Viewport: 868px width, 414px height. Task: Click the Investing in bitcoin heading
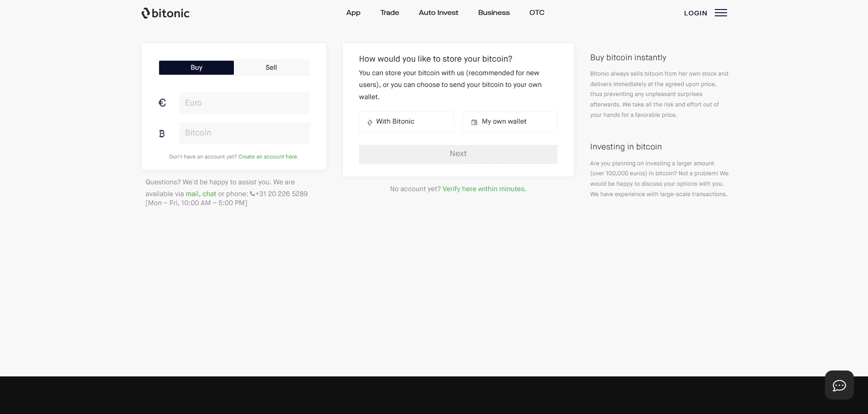(x=626, y=147)
